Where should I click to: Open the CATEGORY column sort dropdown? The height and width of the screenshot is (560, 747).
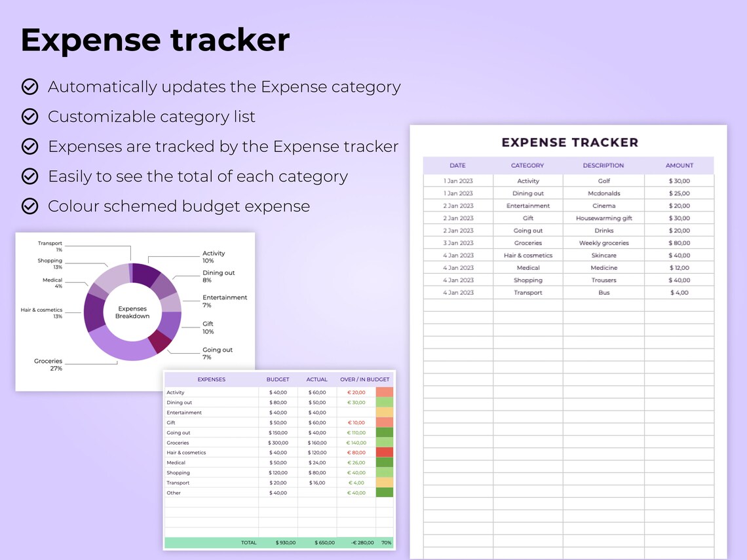click(x=527, y=166)
